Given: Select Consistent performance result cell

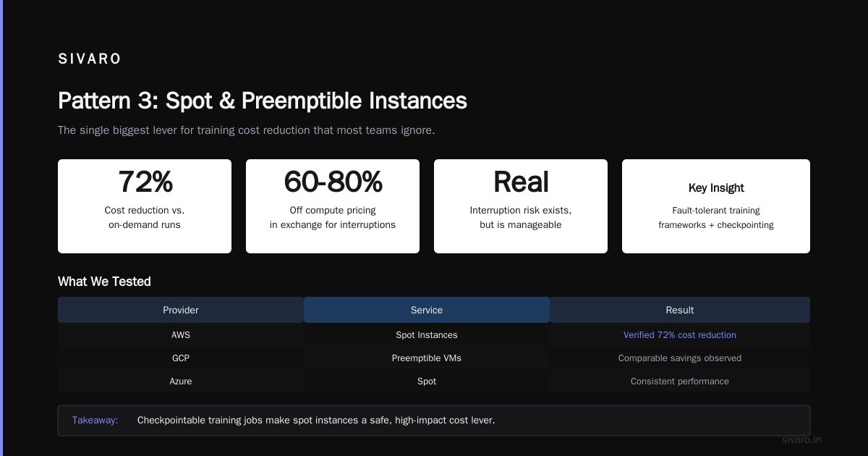Looking at the screenshot, I should pyautogui.click(x=680, y=381).
